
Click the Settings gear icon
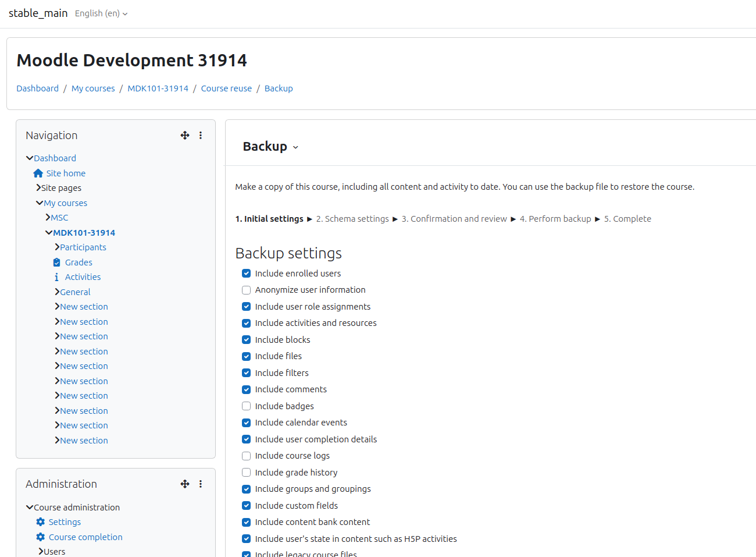(x=40, y=522)
